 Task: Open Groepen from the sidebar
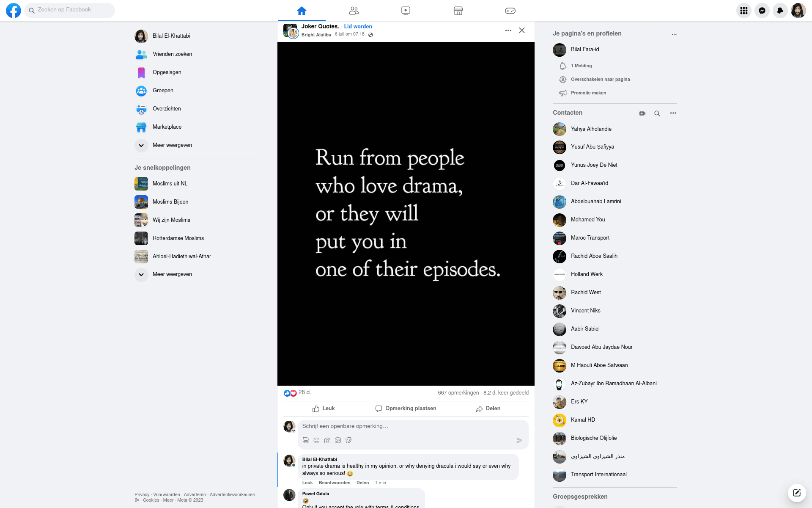(x=196, y=91)
